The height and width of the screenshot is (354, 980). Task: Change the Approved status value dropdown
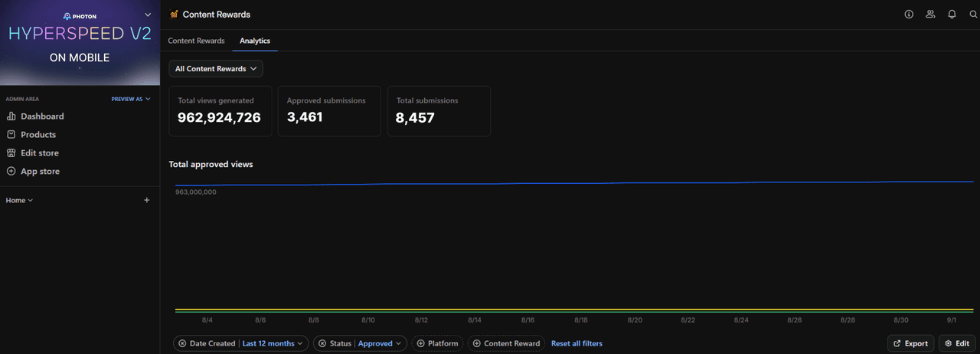point(380,343)
